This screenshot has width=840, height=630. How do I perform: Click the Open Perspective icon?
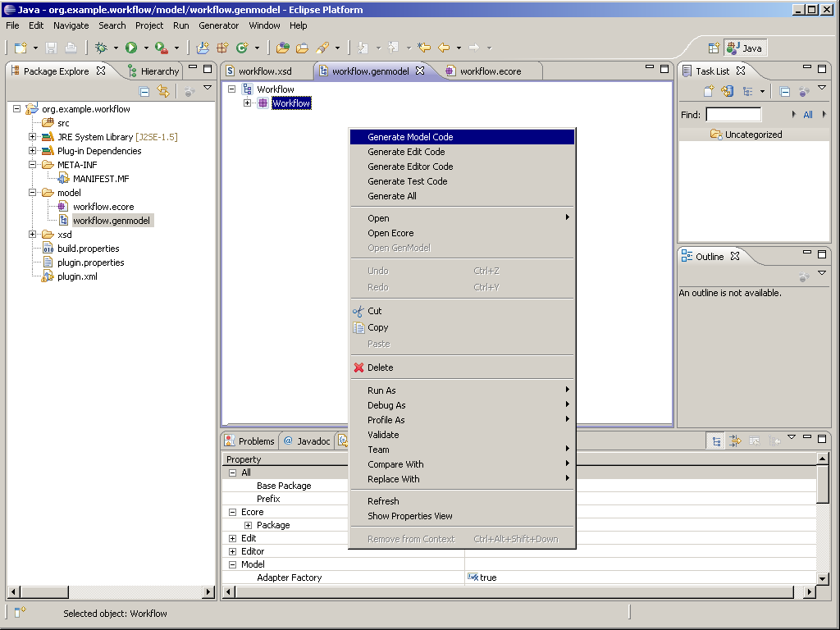click(713, 48)
